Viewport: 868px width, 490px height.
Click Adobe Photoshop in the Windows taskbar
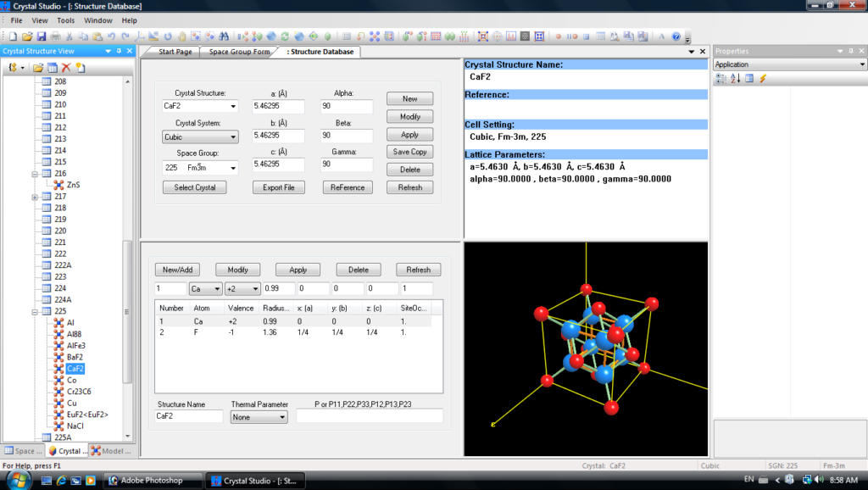150,481
